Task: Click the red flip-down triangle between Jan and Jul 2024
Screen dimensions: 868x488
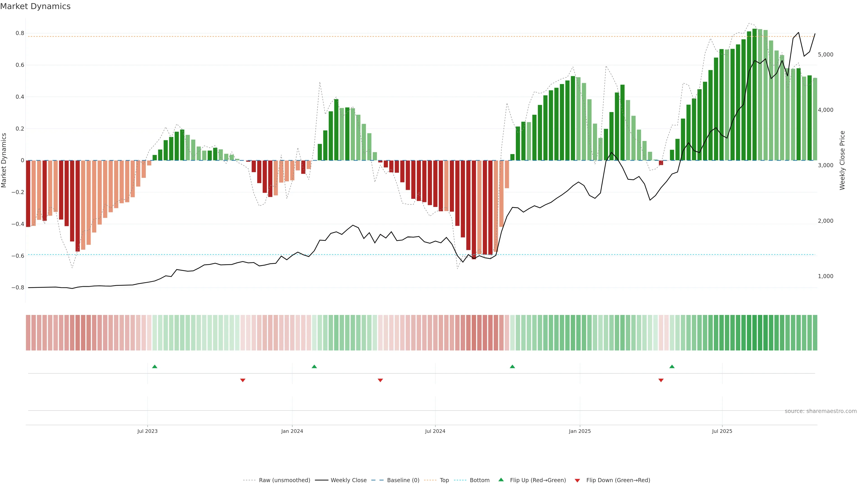Action: coord(380,380)
